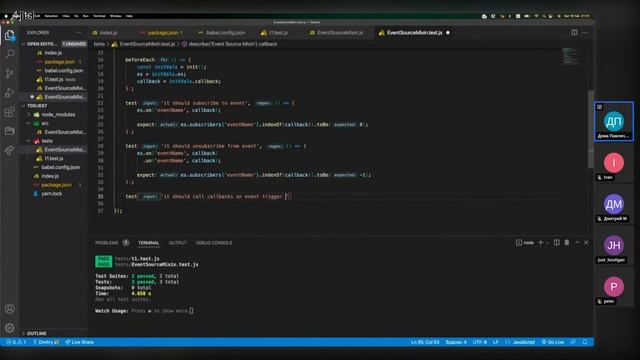The height and width of the screenshot is (360, 640).
Task: Open the Terminal menu in macOS menu bar
Action: click(x=99, y=16)
